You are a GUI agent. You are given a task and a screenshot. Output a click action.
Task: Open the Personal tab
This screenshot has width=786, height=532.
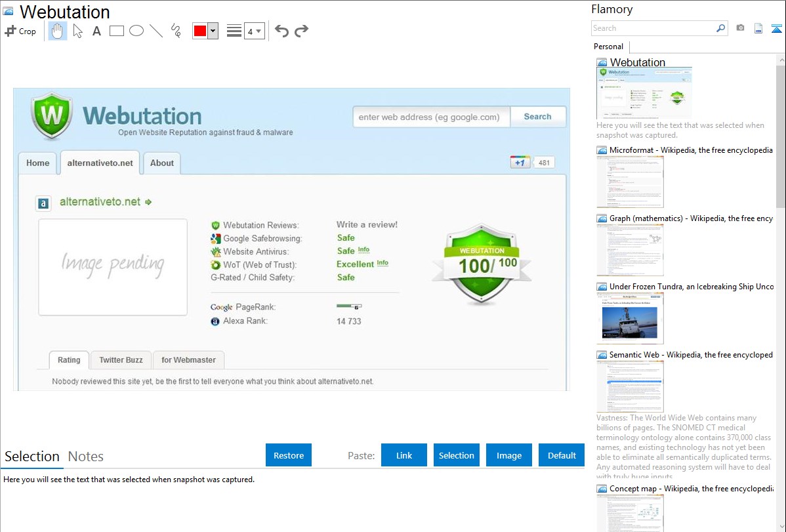(608, 47)
